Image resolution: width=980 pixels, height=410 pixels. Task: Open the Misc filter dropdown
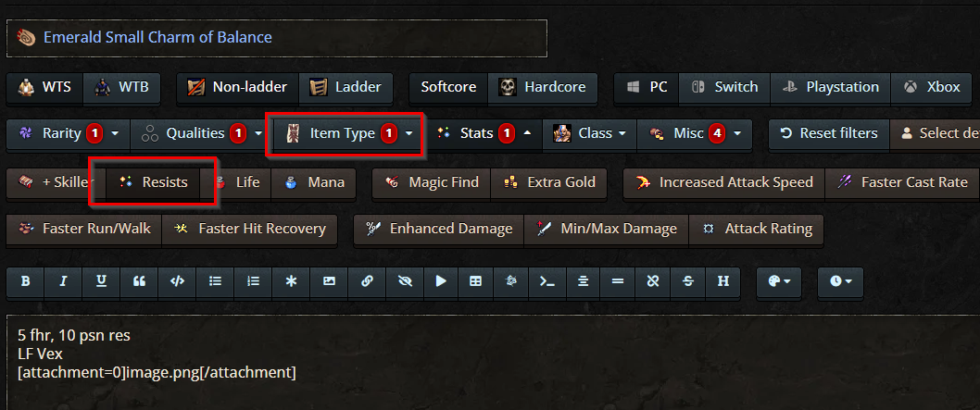coord(694,133)
